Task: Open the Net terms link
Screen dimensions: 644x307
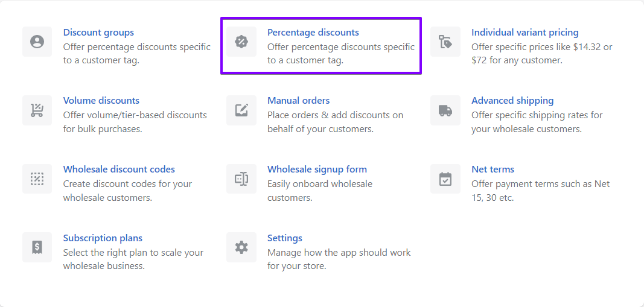Action: 493,169
